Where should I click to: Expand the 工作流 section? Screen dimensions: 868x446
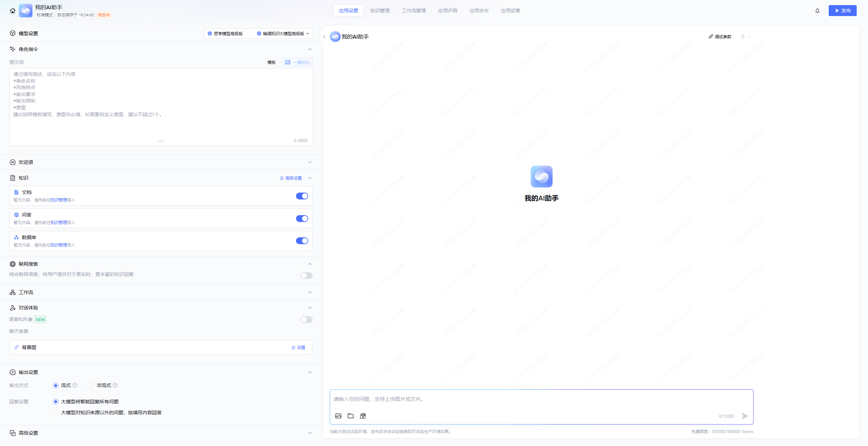click(310, 292)
